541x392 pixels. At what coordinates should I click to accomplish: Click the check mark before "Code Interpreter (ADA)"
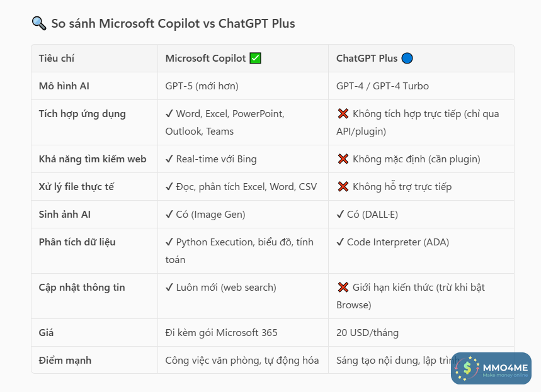point(340,242)
